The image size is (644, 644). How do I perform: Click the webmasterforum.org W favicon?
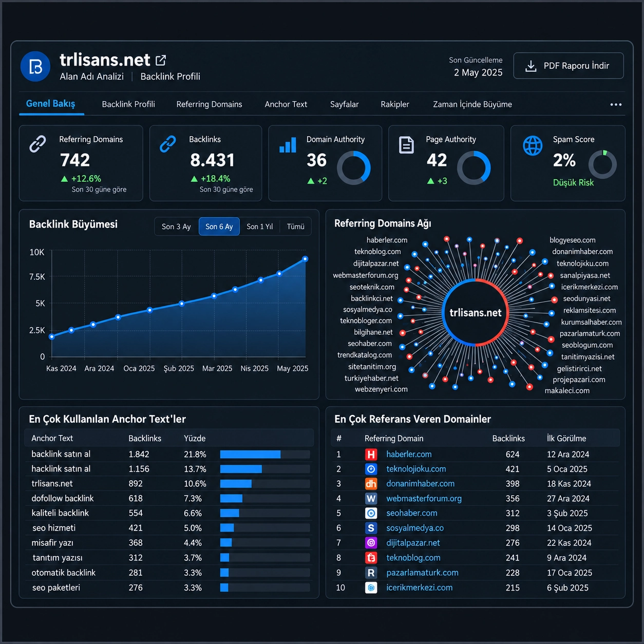pos(371,499)
